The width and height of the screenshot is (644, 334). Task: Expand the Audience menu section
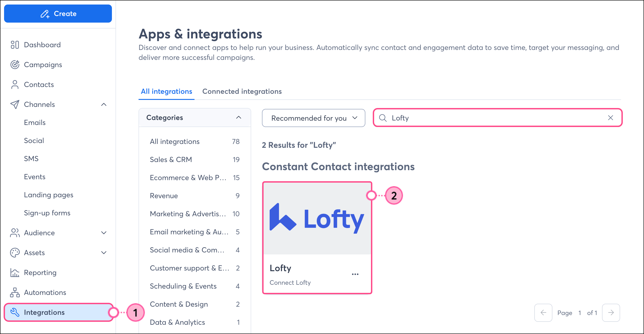[x=104, y=233]
